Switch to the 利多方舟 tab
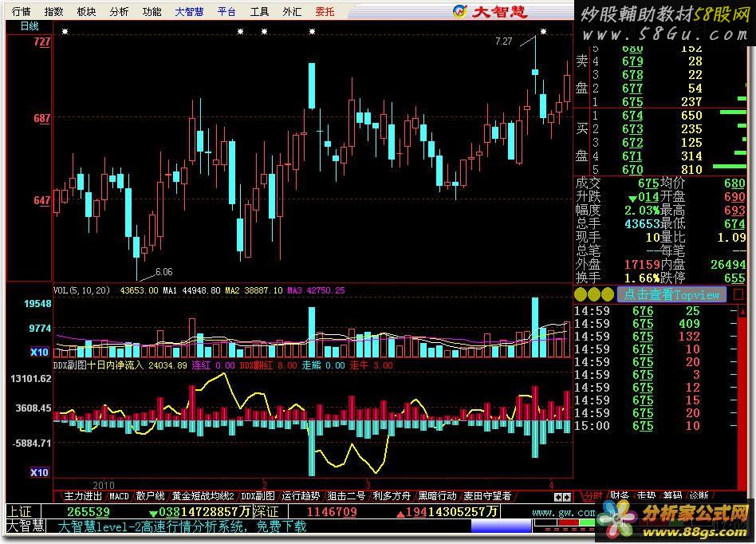The height and width of the screenshot is (544, 756). point(392,496)
